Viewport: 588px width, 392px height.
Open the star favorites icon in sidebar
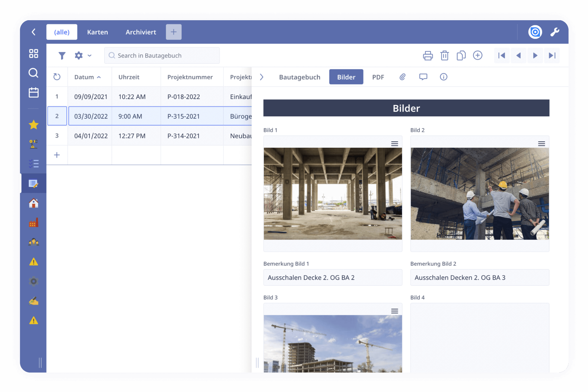pyautogui.click(x=34, y=125)
